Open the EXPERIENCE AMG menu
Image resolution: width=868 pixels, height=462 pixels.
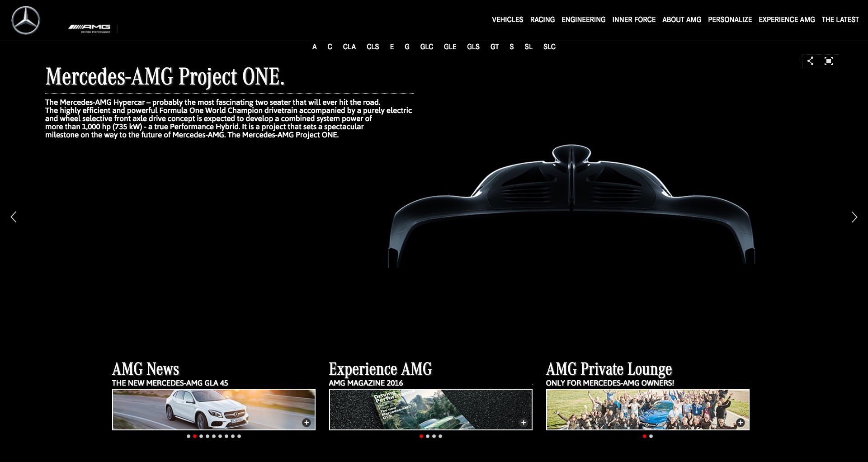[787, 20]
